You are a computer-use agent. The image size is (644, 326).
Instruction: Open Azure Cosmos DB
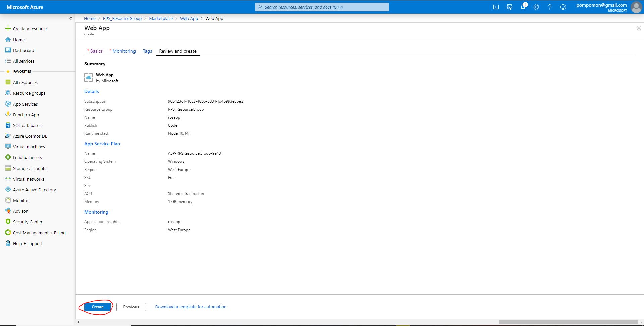[30, 136]
